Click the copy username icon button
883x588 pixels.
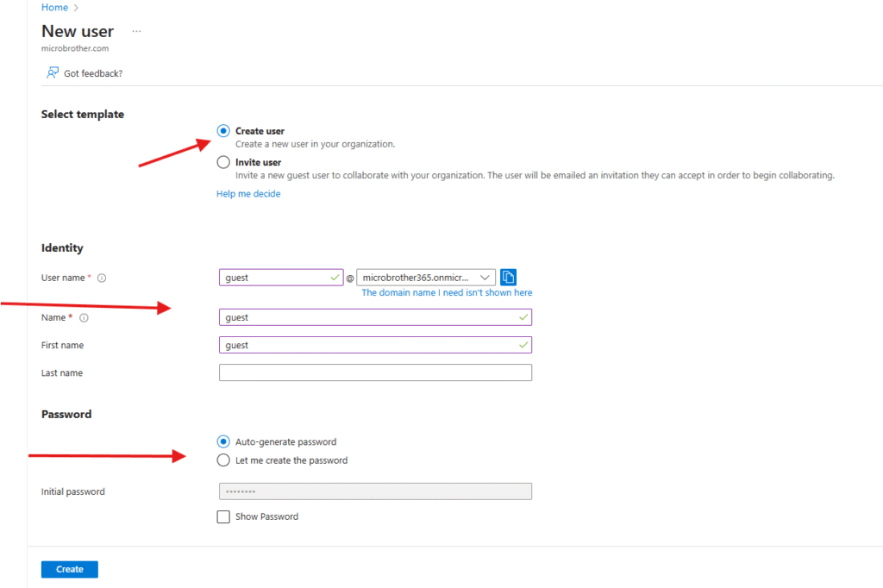pos(509,278)
